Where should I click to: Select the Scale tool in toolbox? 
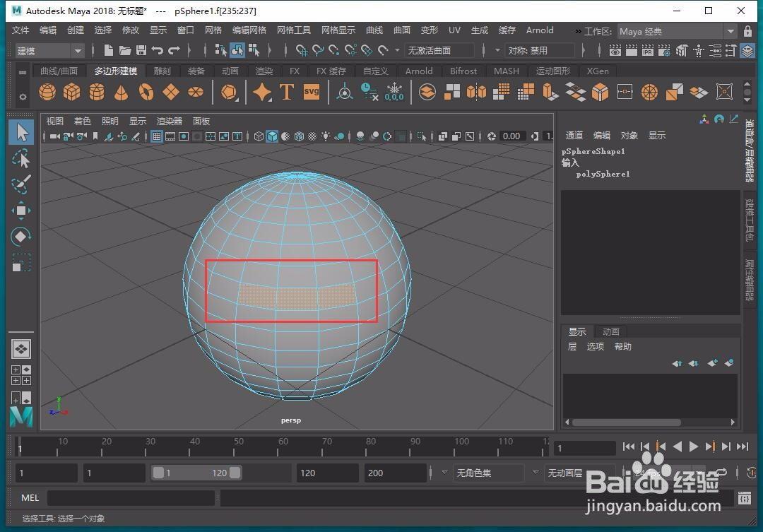[x=21, y=263]
